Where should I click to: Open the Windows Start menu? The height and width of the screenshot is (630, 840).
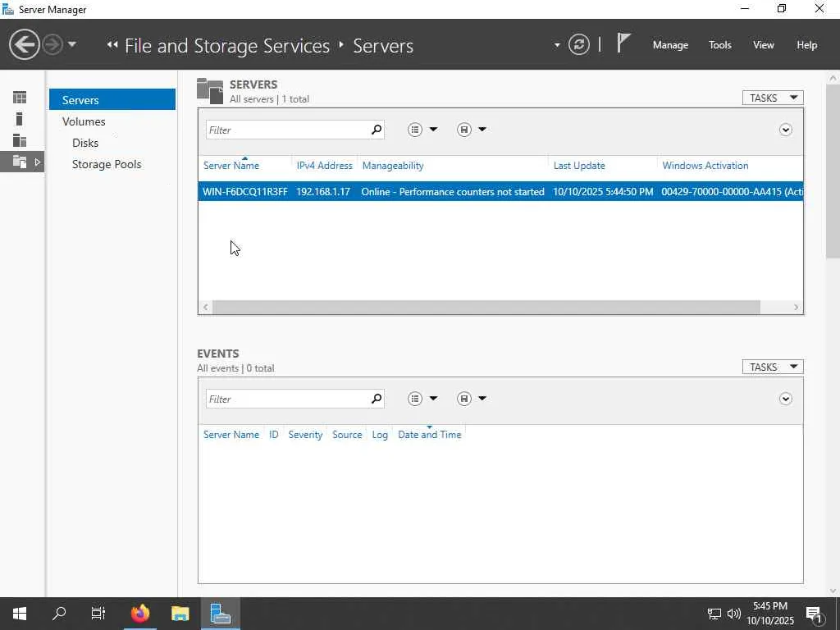(20, 614)
